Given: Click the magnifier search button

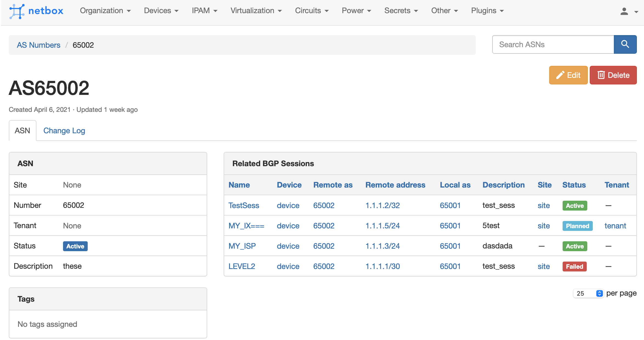Looking at the screenshot, I should pos(625,44).
